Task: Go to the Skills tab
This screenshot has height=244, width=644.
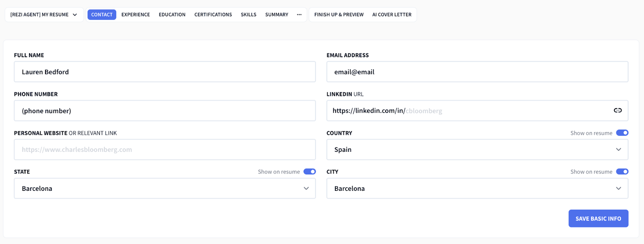Action: (x=249, y=14)
